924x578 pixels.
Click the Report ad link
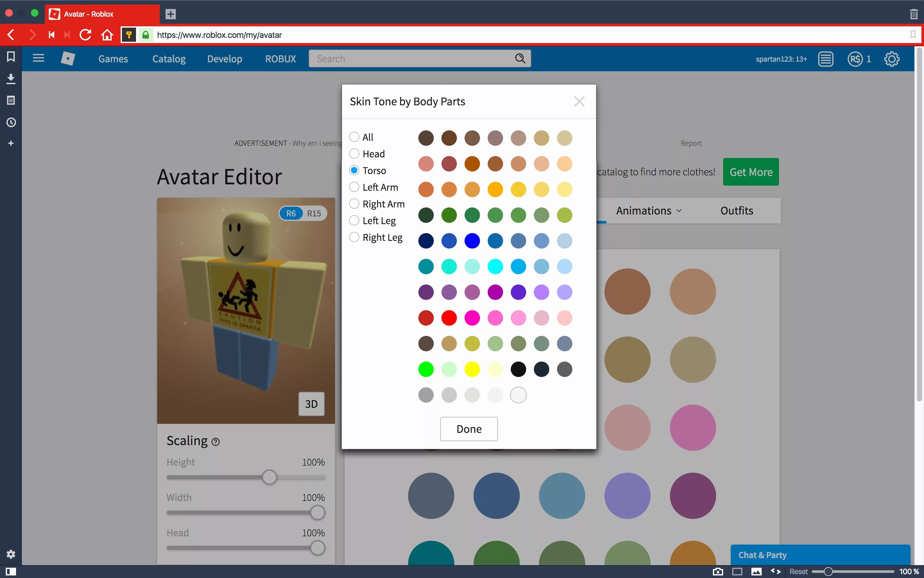tap(691, 143)
